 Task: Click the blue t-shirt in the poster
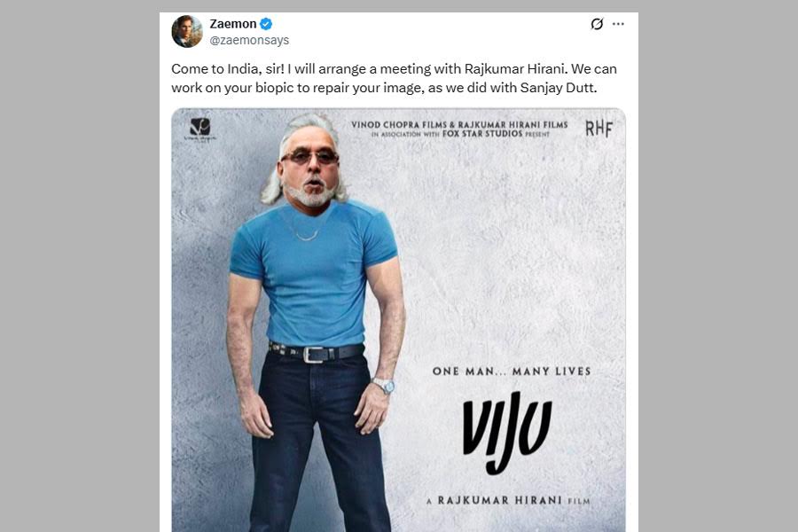tap(314, 274)
